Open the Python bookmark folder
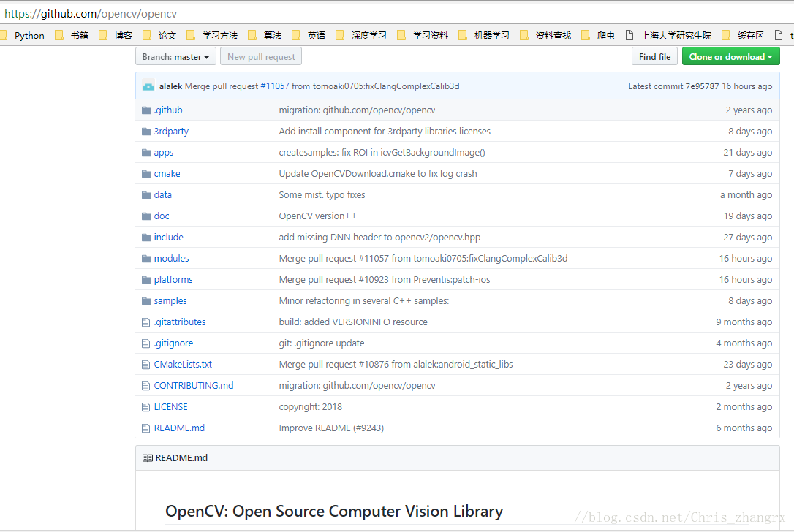Viewport: 794px width, 532px height. coord(23,35)
